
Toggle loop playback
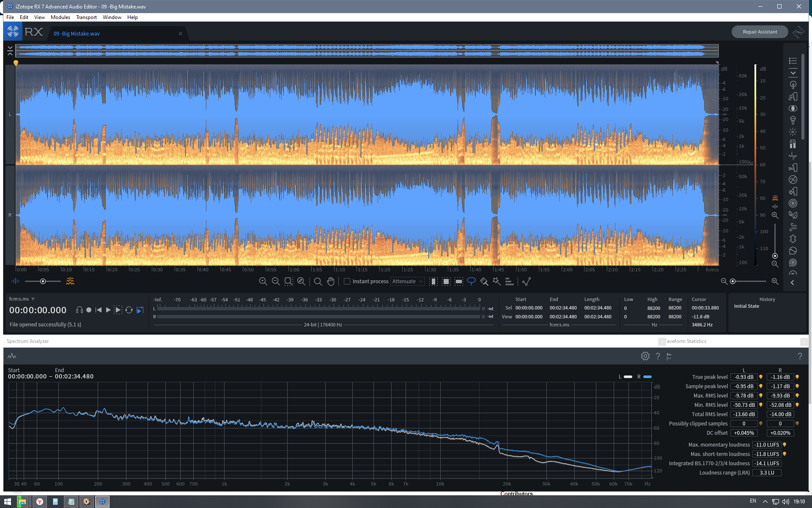click(x=129, y=310)
